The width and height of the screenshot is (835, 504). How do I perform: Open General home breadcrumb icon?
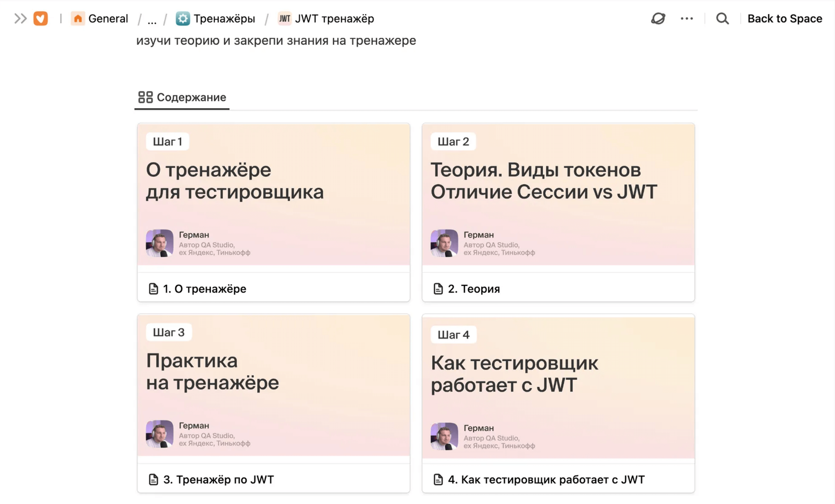78,18
